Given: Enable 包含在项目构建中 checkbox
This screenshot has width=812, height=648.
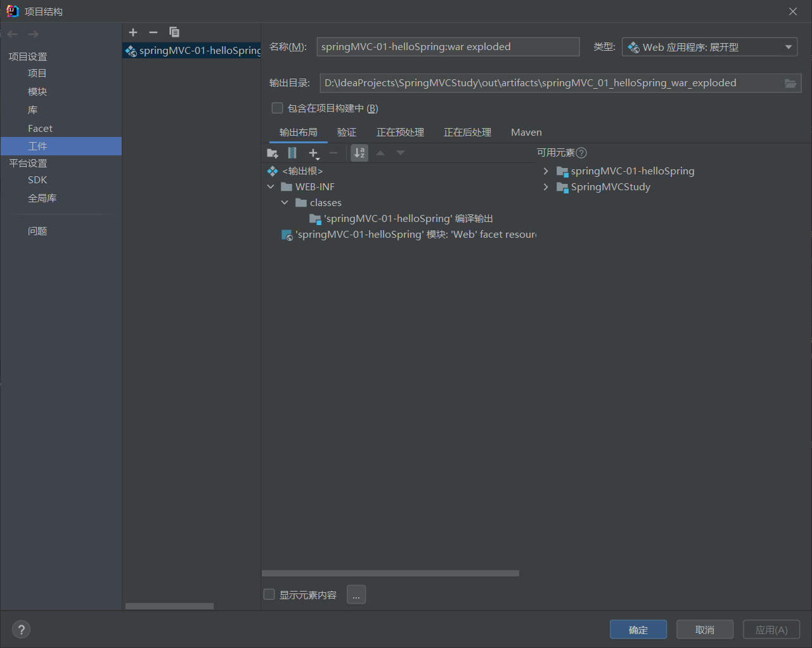Looking at the screenshot, I should [x=277, y=108].
